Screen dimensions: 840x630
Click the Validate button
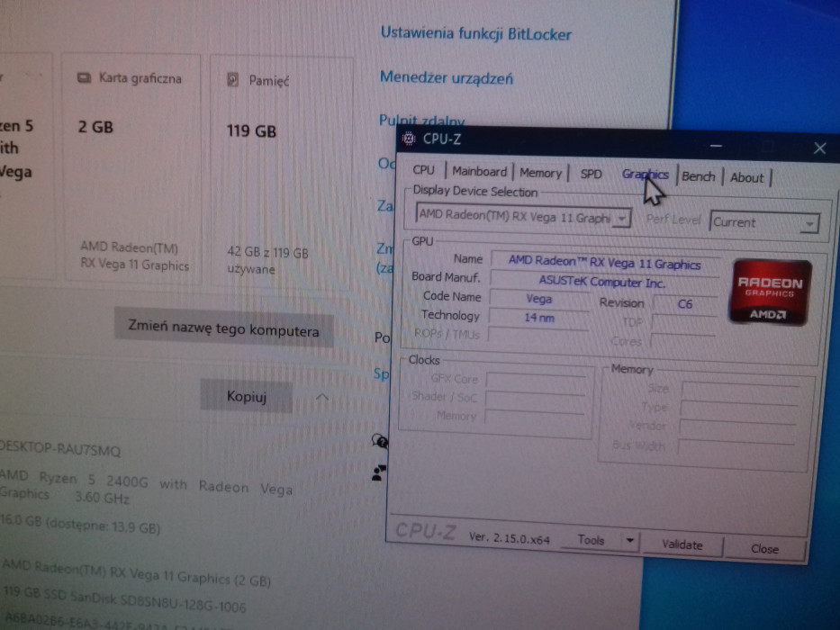pyautogui.click(x=682, y=544)
